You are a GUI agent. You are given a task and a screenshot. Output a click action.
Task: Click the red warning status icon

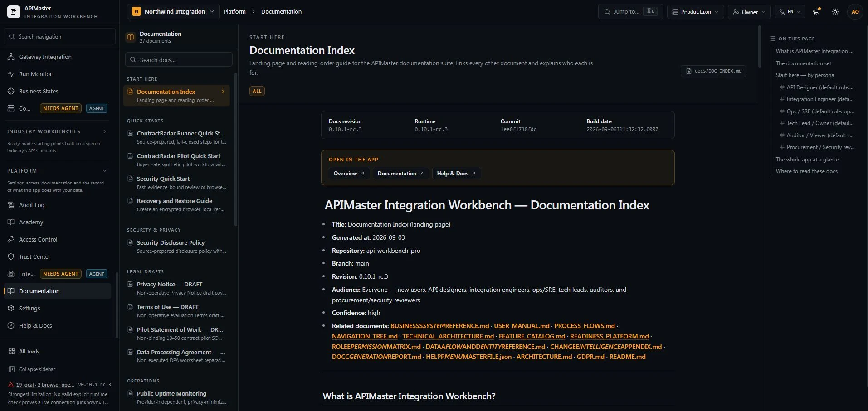point(11,385)
